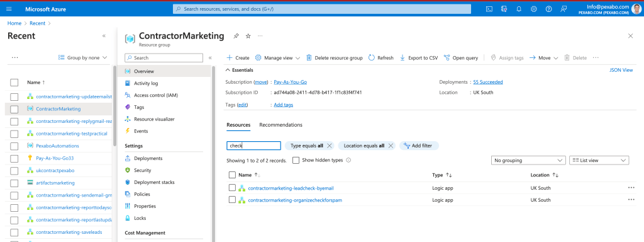Open the Pay-As-You-Go subscription link

click(291, 82)
